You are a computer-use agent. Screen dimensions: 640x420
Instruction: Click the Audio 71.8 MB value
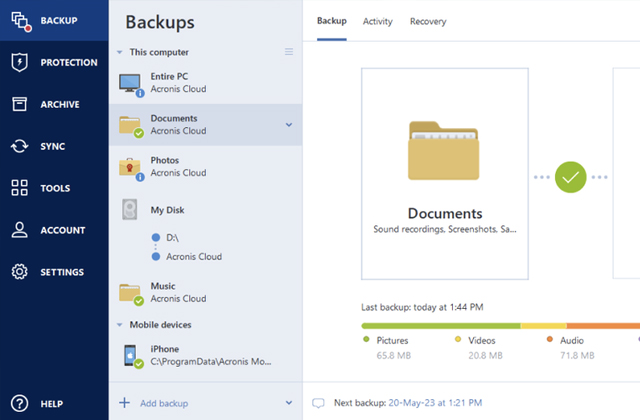coord(577,356)
